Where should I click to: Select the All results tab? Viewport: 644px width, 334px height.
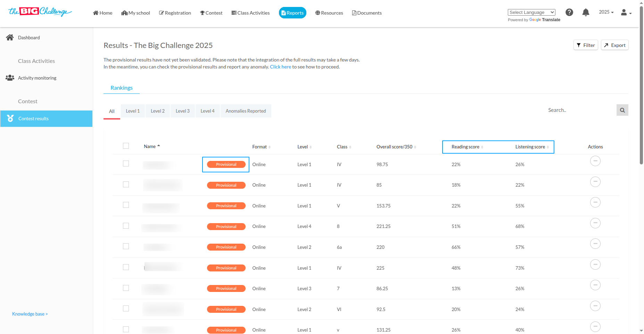[112, 111]
